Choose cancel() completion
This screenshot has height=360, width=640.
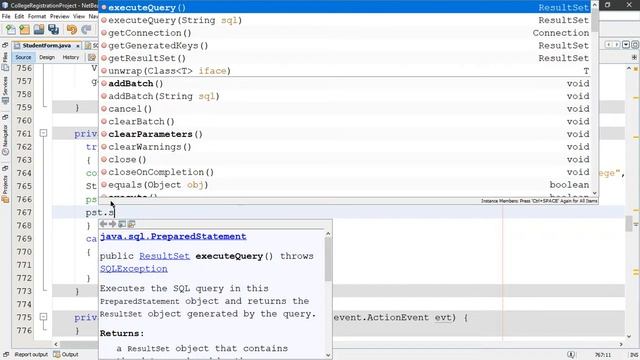[x=345, y=109]
